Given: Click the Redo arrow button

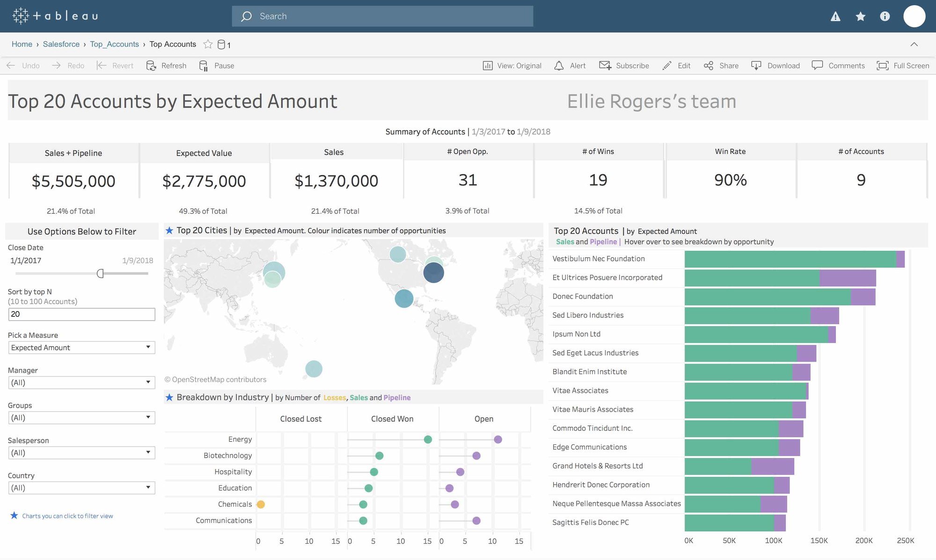Looking at the screenshot, I should [68, 65].
